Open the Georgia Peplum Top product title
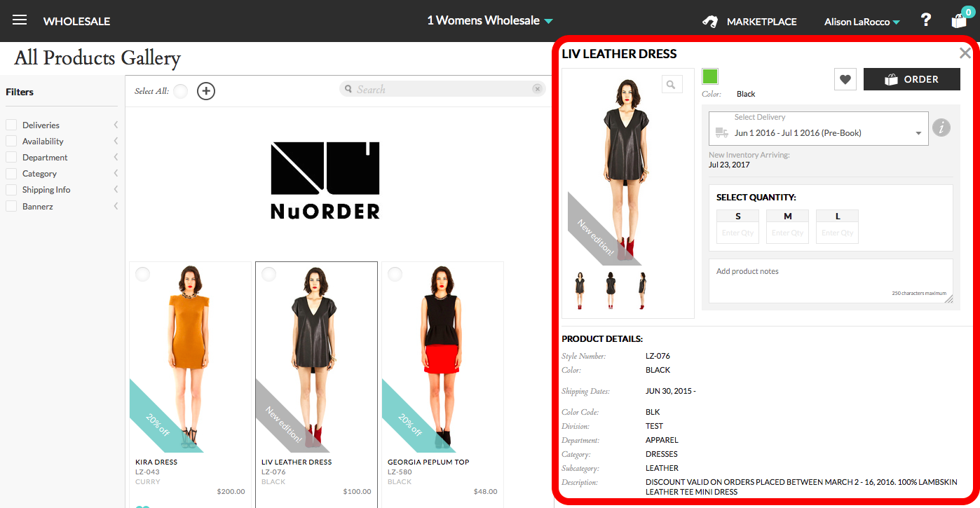The image size is (980, 508). (x=428, y=462)
